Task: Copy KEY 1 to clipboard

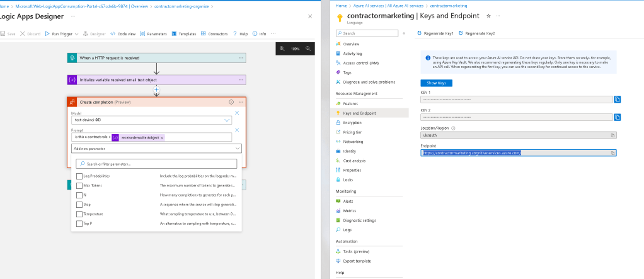Action: coord(618,100)
